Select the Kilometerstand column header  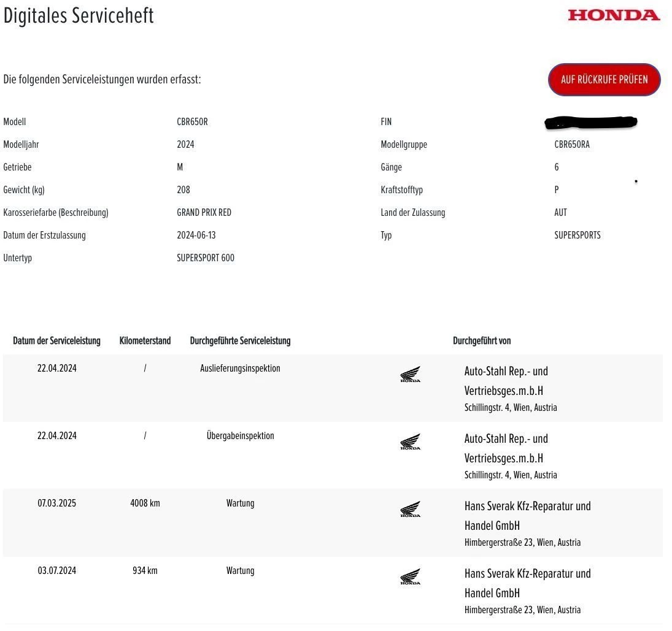coord(145,341)
